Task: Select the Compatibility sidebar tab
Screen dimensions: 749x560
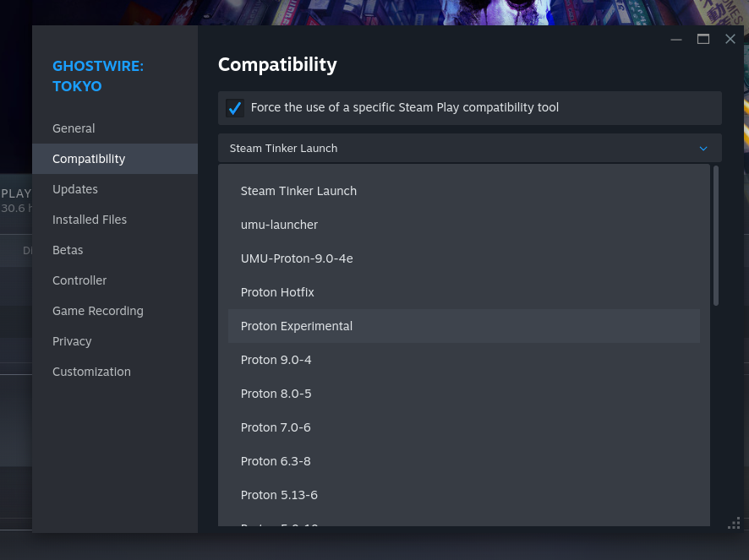Action: (115, 159)
